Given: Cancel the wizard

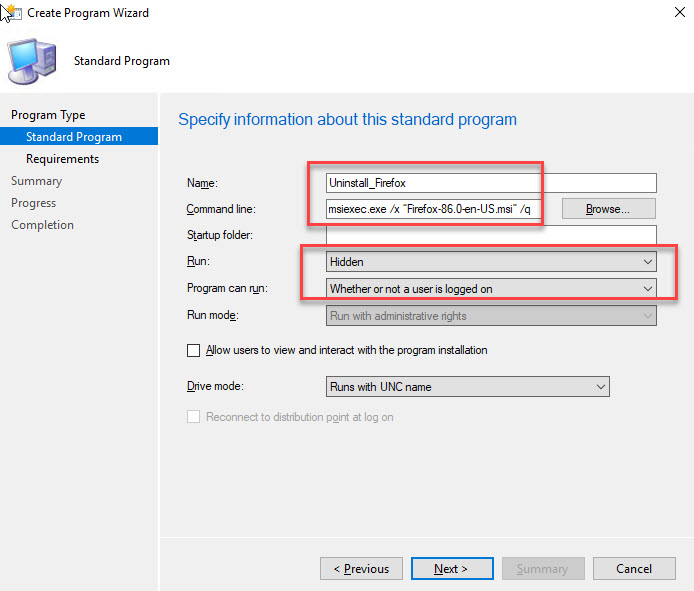Looking at the screenshot, I should (x=634, y=568).
